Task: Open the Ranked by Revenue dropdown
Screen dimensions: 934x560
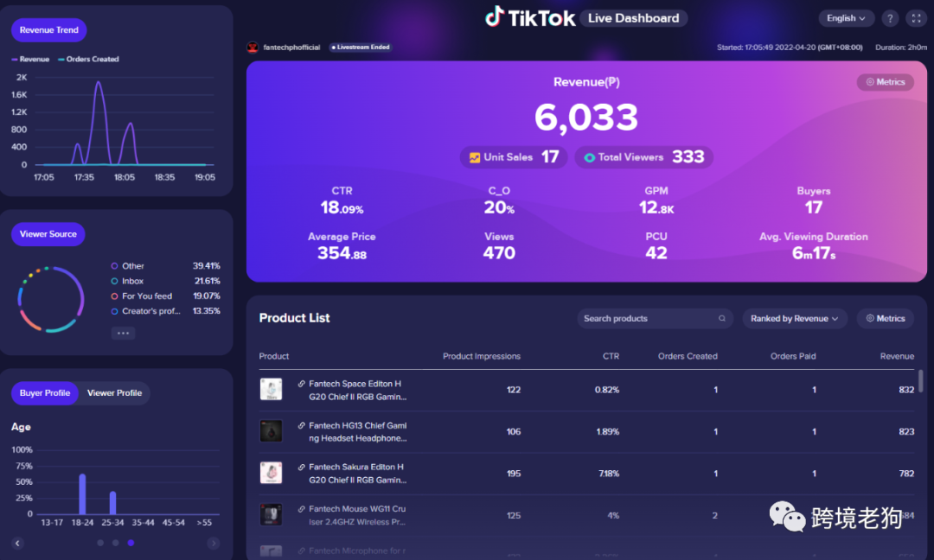Action: pyautogui.click(x=795, y=318)
